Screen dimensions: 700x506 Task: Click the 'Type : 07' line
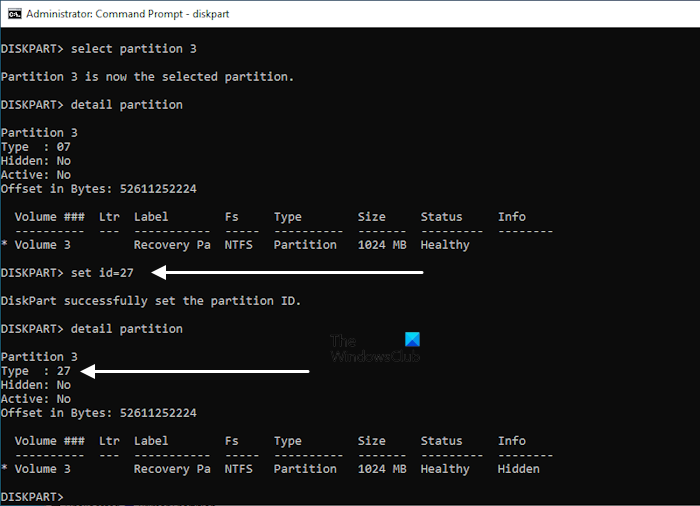point(36,147)
